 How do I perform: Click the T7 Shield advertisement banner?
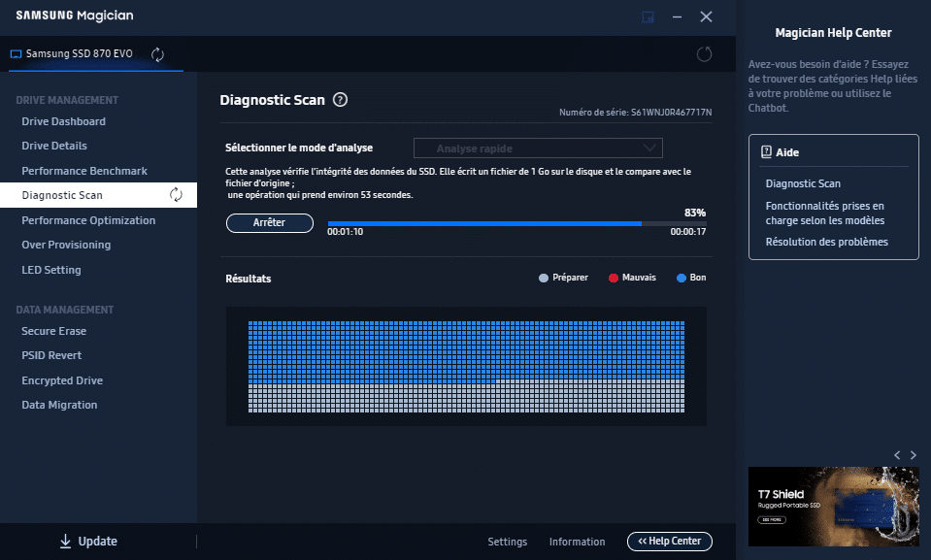(x=832, y=508)
